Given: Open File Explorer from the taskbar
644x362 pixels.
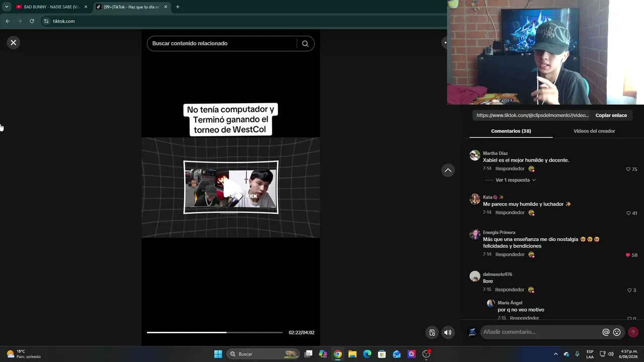Looking at the screenshot, I should (x=352, y=354).
